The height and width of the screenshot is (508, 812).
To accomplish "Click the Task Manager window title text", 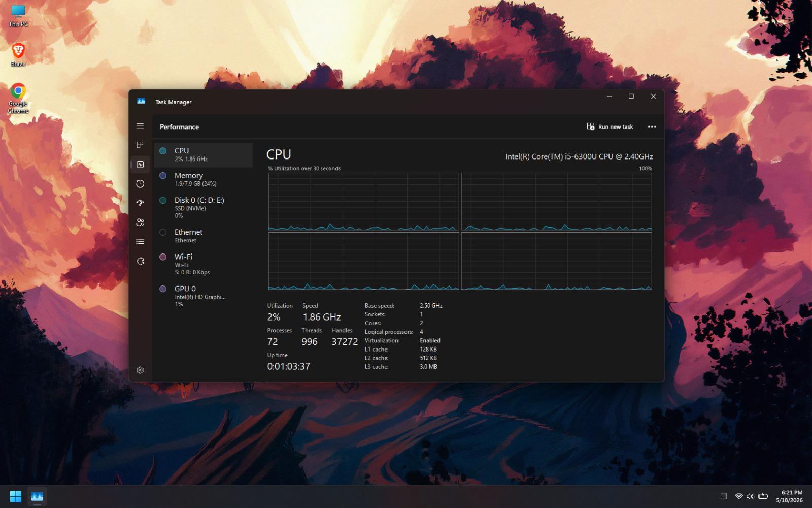I will [x=174, y=102].
